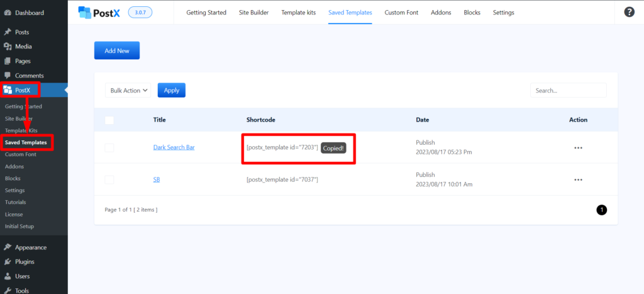Viewport: 644px width, 294px height.
Task: Click the Users person icon
Action: point(8,276)
